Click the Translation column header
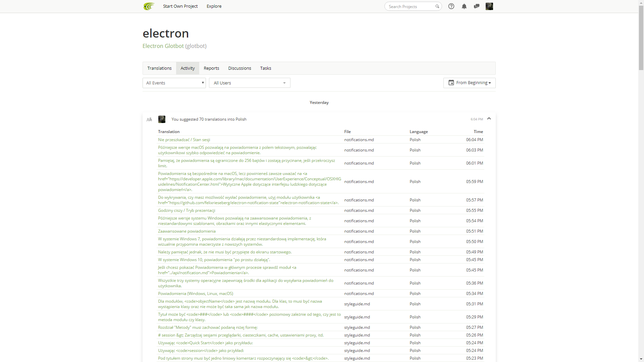Screen dimensions: 644x362 tap(169, 132)
